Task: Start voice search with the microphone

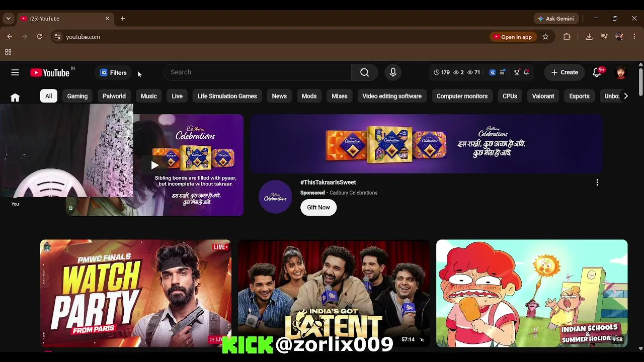Action: tap(393, 72)
